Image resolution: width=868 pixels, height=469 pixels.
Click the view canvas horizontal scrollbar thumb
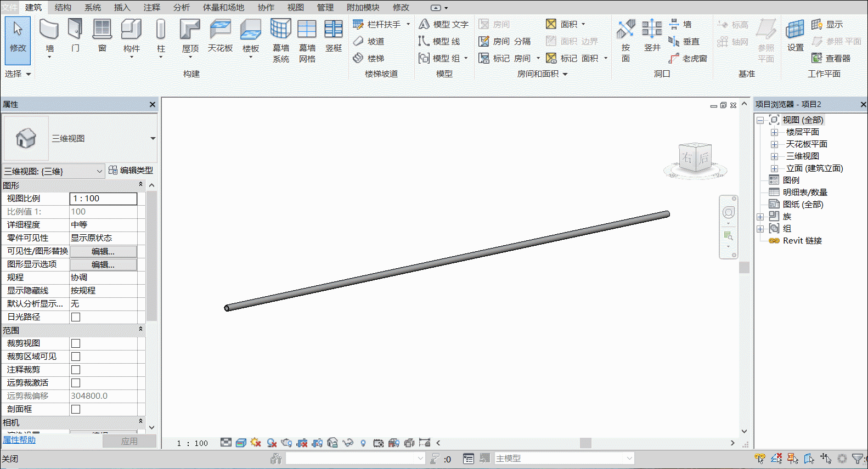(586, 443)
